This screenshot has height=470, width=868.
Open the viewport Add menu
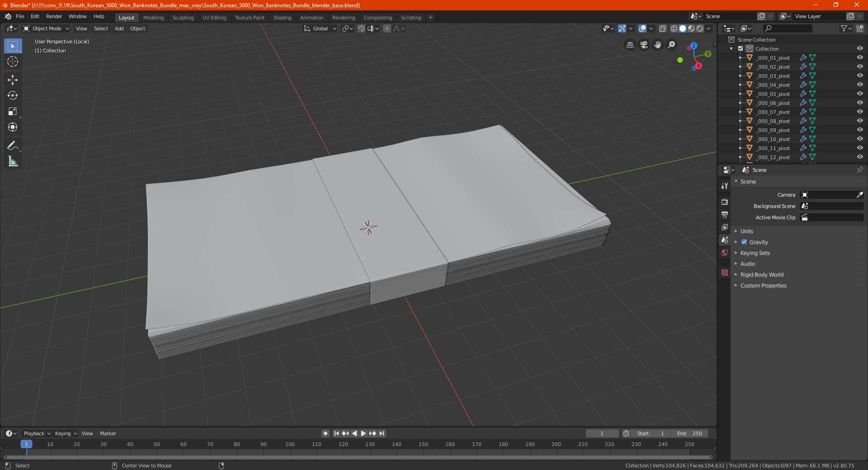click(119, 28)
